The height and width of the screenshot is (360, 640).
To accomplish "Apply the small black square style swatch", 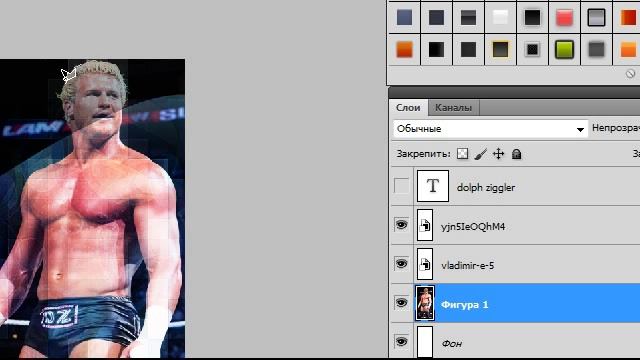I will pyautogui.click(x=532, y=49).
